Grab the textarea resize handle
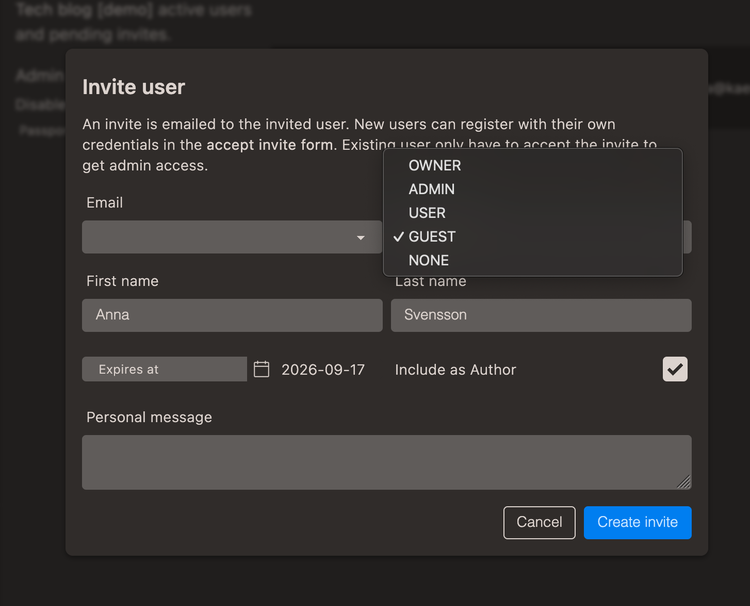The image size is (750, 606). click(x=684, y=482)
